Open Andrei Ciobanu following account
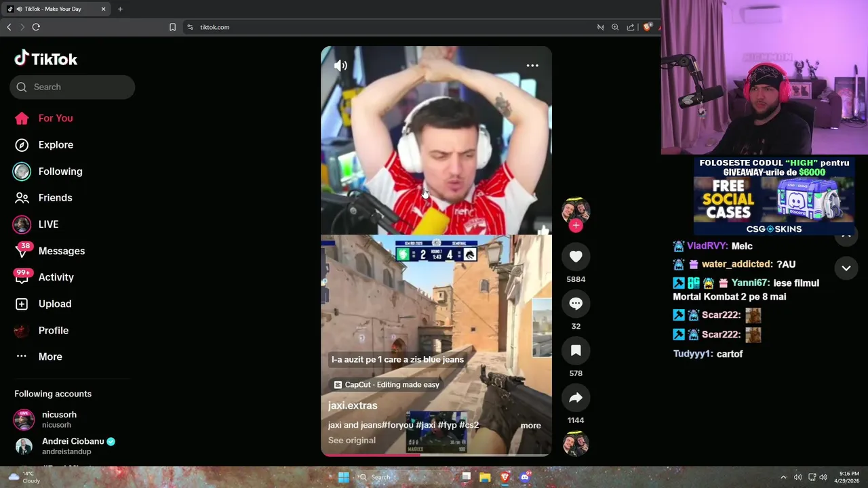 (64, 446)
